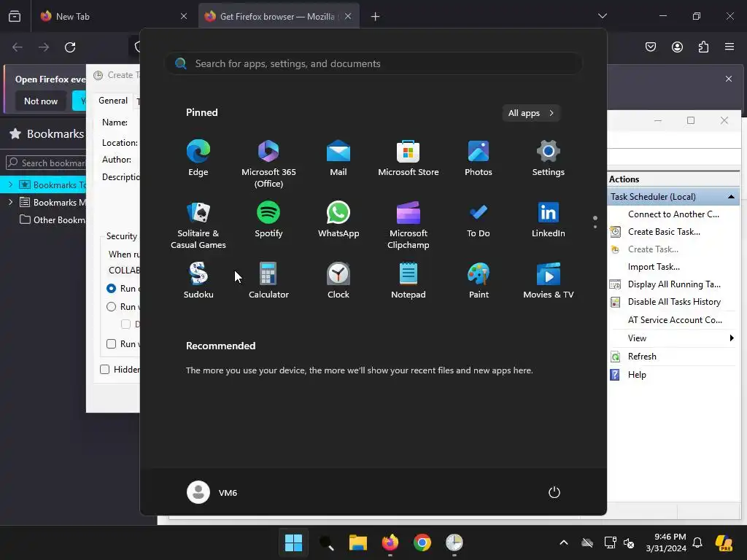The image size is (747, 560).
Task: Open the Firefox extensions menu
Action: coord(703,47)
